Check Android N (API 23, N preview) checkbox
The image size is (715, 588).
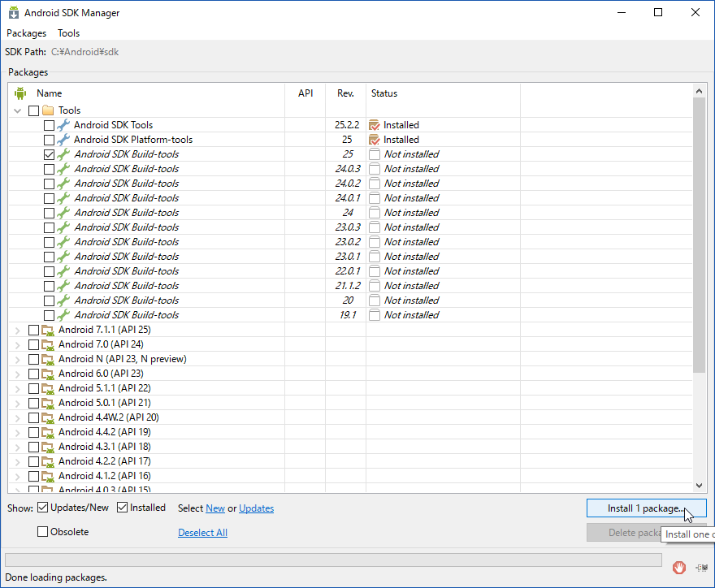(x=34, y=359)
